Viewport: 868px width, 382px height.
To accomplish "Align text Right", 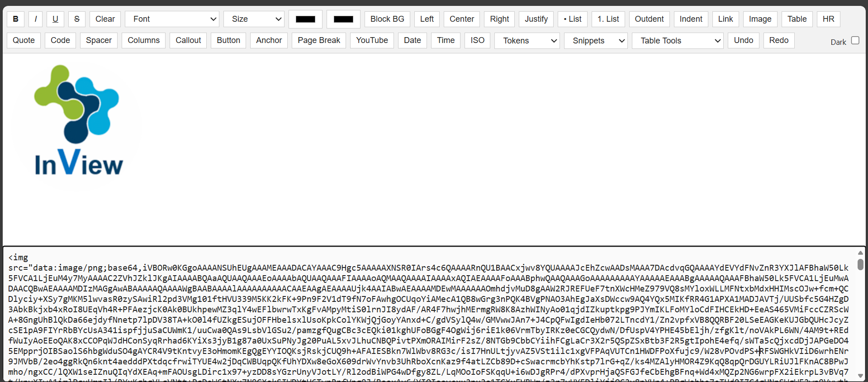I will point(499,19).
